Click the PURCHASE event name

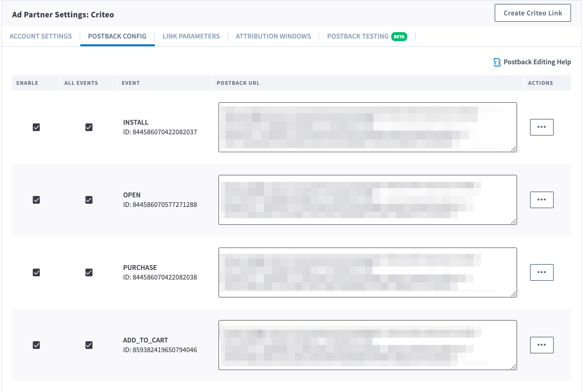(x=140, y=268)
